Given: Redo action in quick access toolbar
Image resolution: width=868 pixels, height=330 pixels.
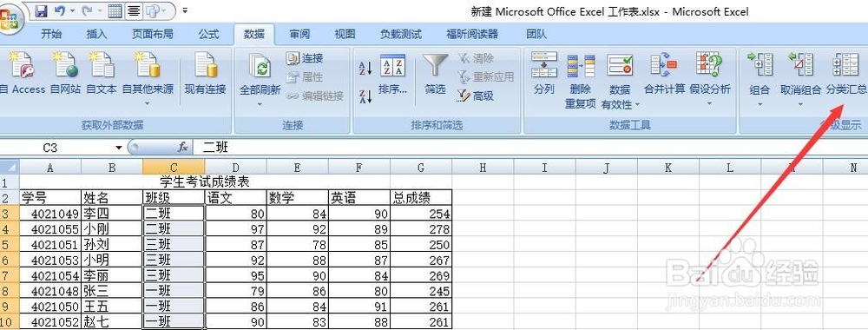Looking at the screenshot, I should point(86,10).
